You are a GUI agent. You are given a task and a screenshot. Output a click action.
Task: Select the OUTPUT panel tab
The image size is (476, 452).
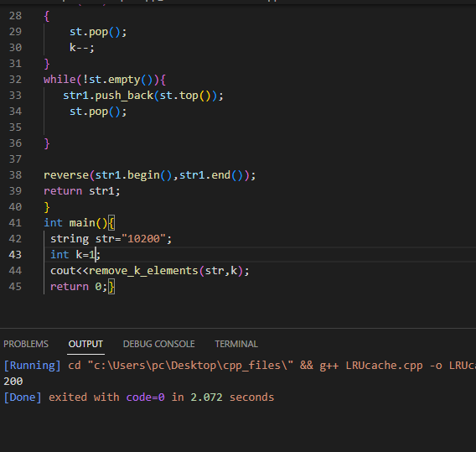click(85, 344)
